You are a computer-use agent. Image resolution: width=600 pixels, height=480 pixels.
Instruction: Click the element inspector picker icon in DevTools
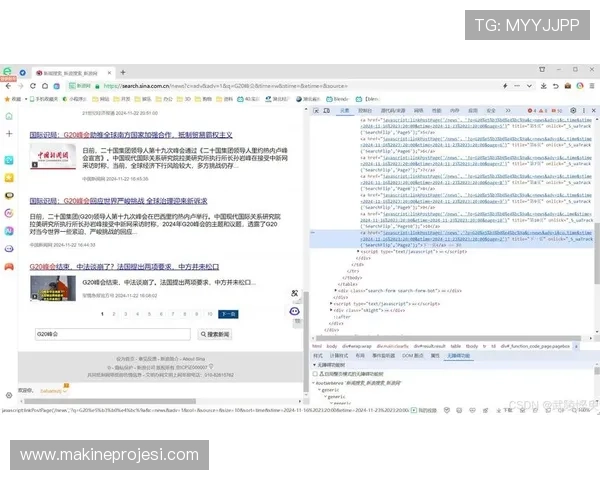pyautogui.click(x=314, y=112)
